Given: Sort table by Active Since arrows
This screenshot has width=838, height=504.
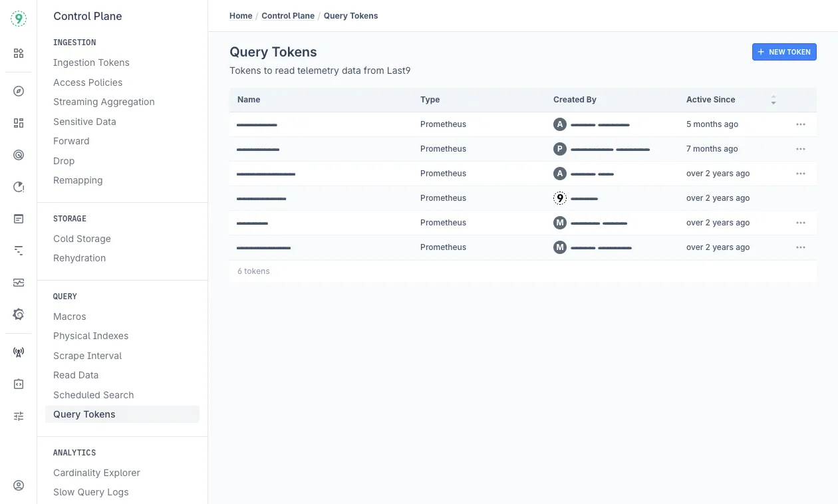Looking at the screenshot, I should (773, 100).
